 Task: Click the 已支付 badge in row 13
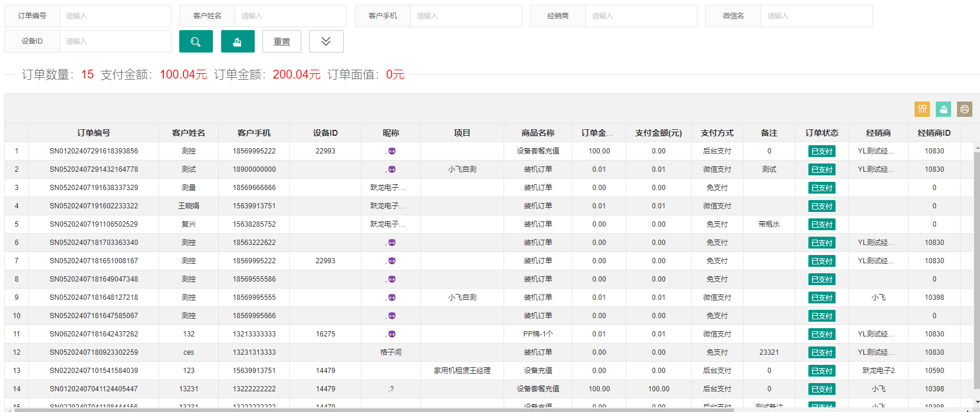click(822, 371)
